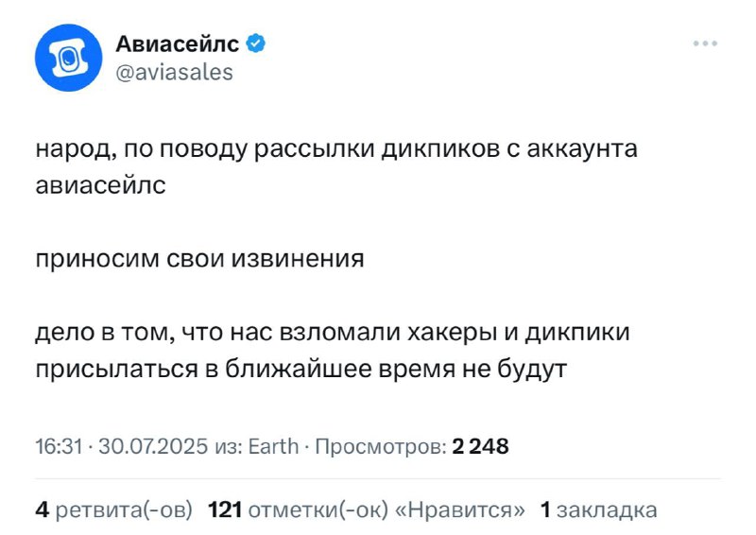Screen dimensions: 756x535
Task: Open the отметки(-ок) «Нравится» list
Action: coord(387,509)
